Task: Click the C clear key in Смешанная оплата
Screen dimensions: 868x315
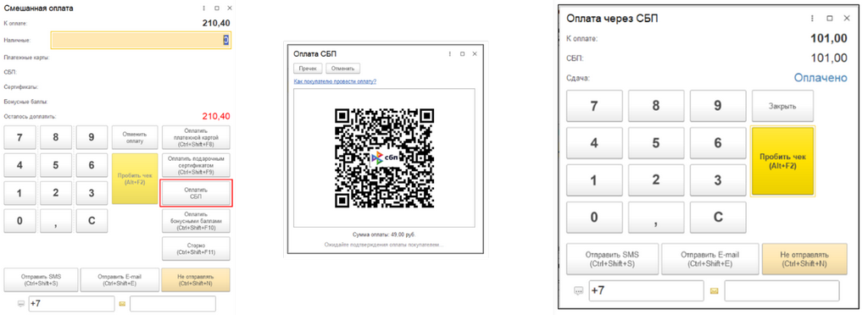Action: click(x=92, y=220)
